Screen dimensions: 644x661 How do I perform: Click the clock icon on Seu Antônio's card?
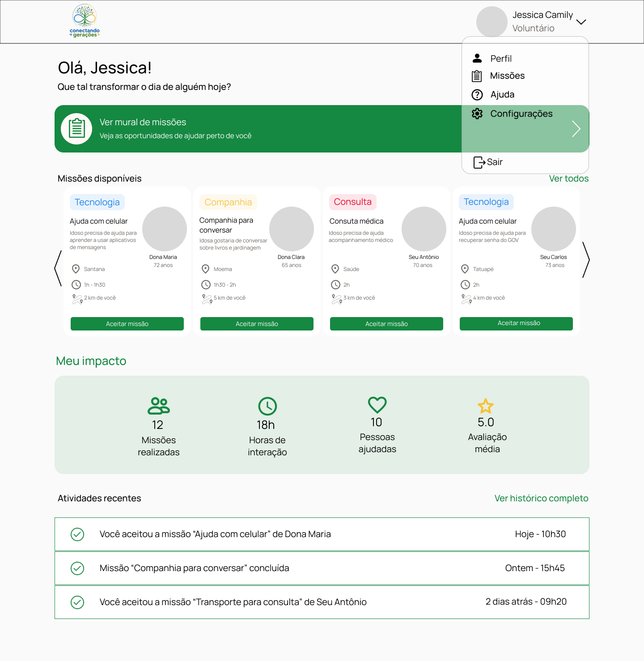(x=336, y=284)
